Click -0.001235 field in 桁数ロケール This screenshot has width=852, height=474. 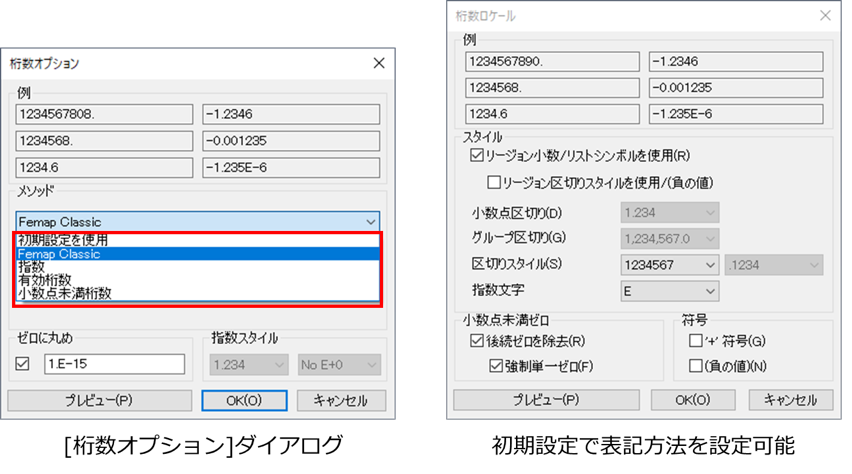pos(736,88)
